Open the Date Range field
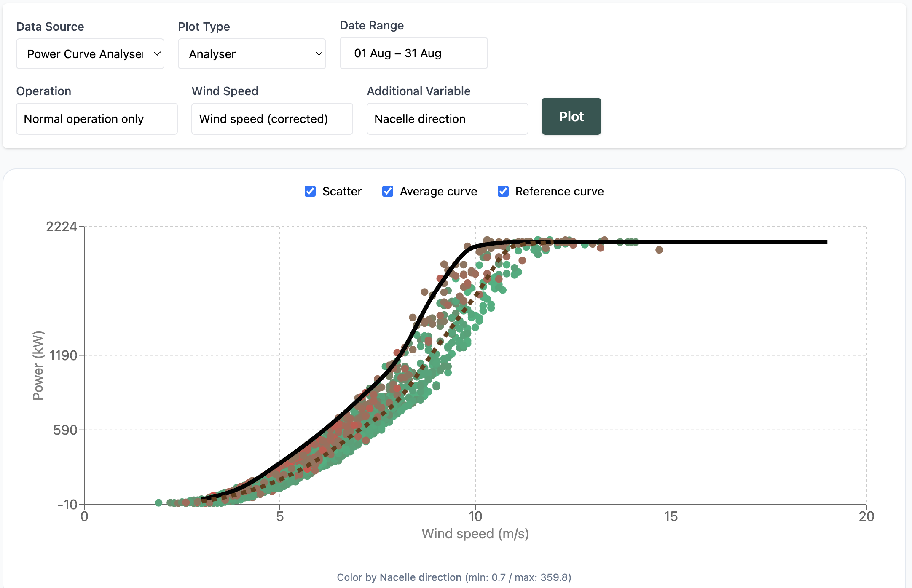Screen dimensions: 912x588 413,53
